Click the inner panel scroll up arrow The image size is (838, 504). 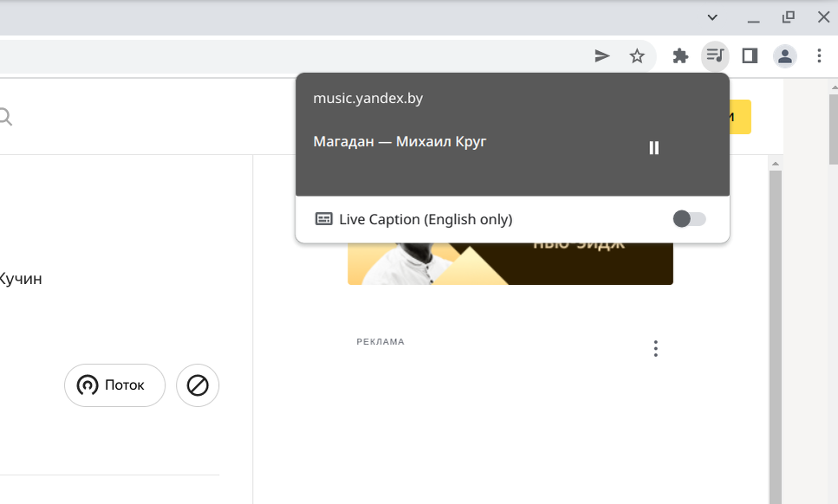click(x=776, y=164)
